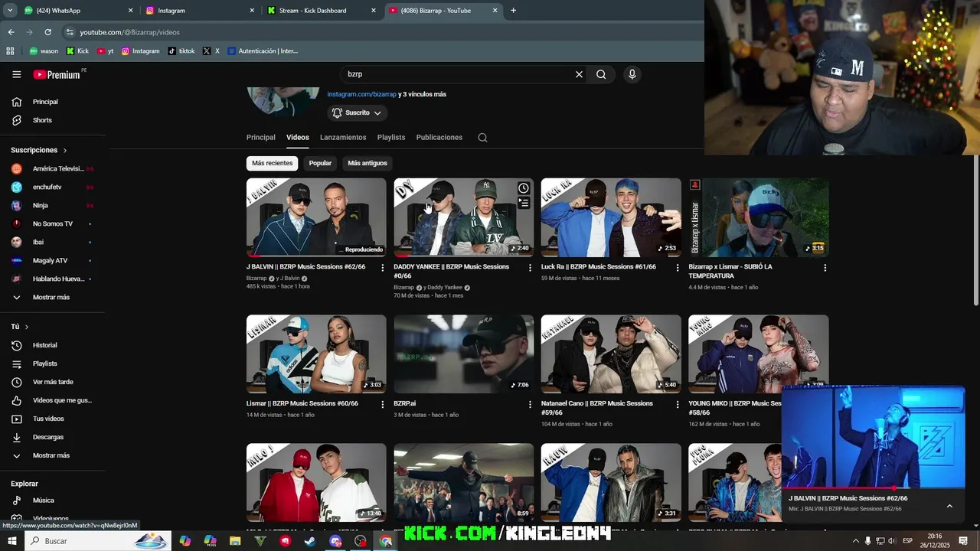Image resolution: width=980 pixels, height=551 pixels.
Task: Open a new Chrome tab
Action: pos(513,11)
